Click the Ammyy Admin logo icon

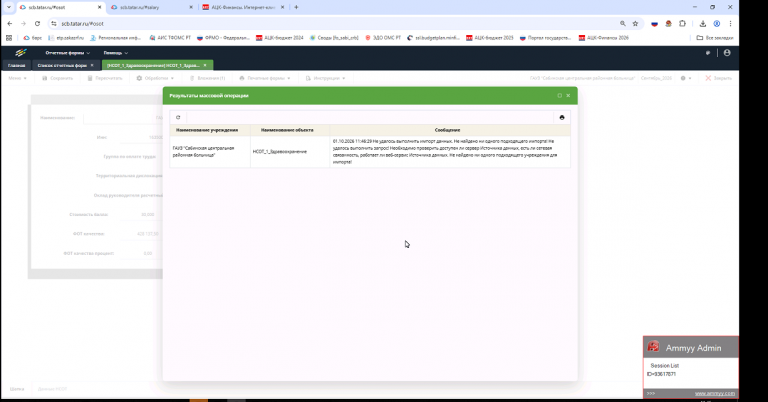pos(653,347)
